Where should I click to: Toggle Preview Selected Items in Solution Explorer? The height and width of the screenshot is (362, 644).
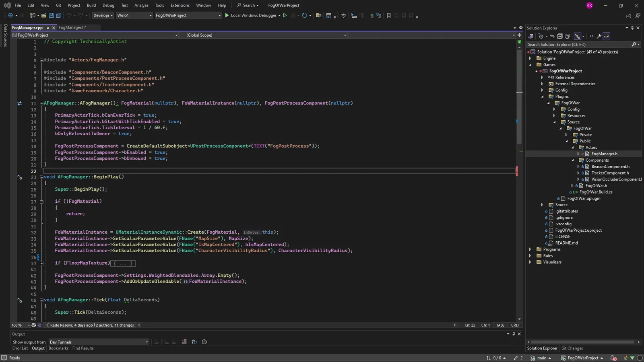click(607, 36)
